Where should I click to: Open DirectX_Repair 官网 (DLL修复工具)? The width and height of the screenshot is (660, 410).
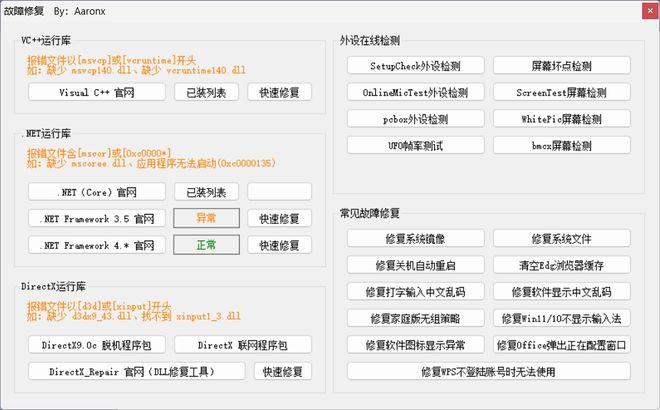(x=137, y=371)
